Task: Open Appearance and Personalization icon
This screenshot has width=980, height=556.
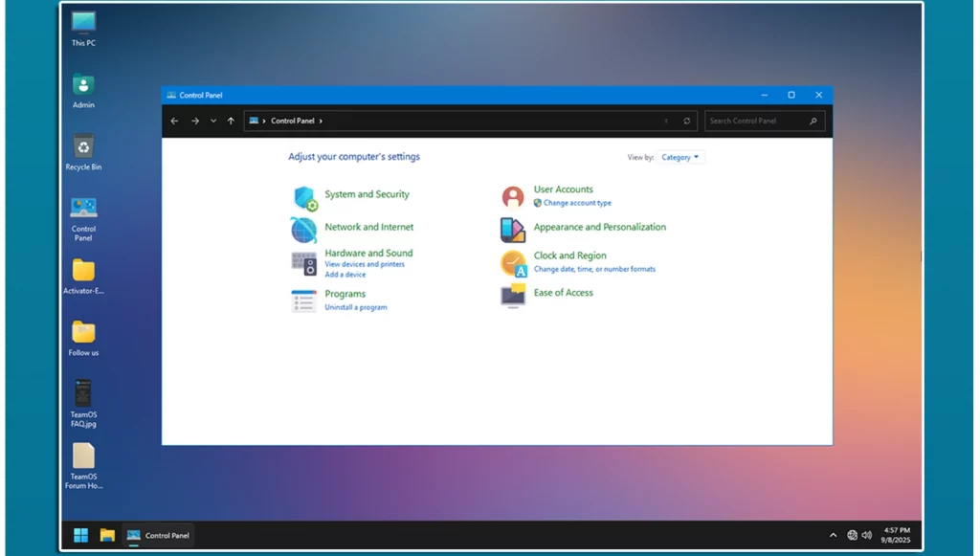Action: click(513, 230)
